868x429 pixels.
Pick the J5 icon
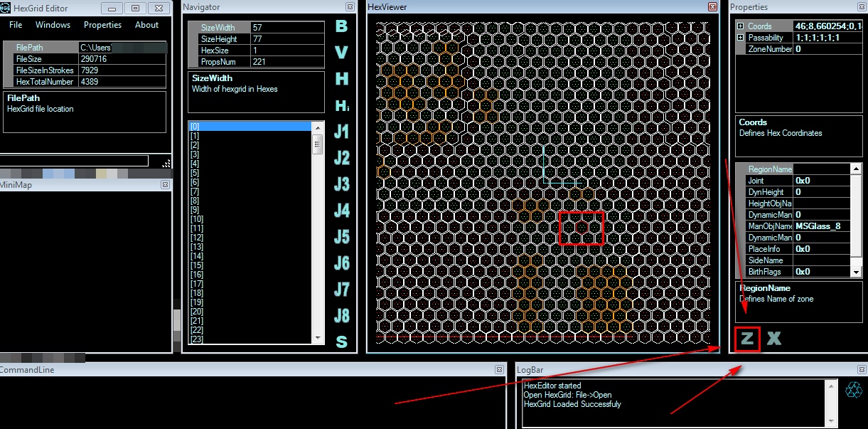pyautogui.click(x=342, y=237)
